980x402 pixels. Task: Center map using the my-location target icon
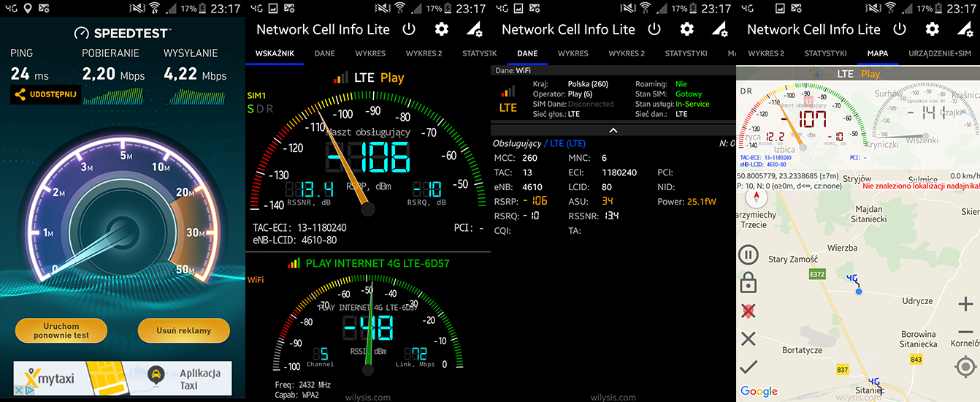click(965, 366)
